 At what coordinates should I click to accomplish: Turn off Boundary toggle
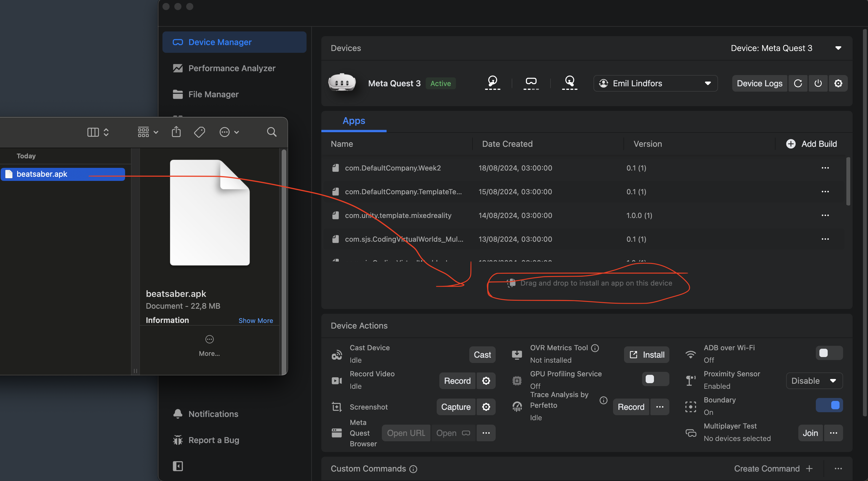829,405
